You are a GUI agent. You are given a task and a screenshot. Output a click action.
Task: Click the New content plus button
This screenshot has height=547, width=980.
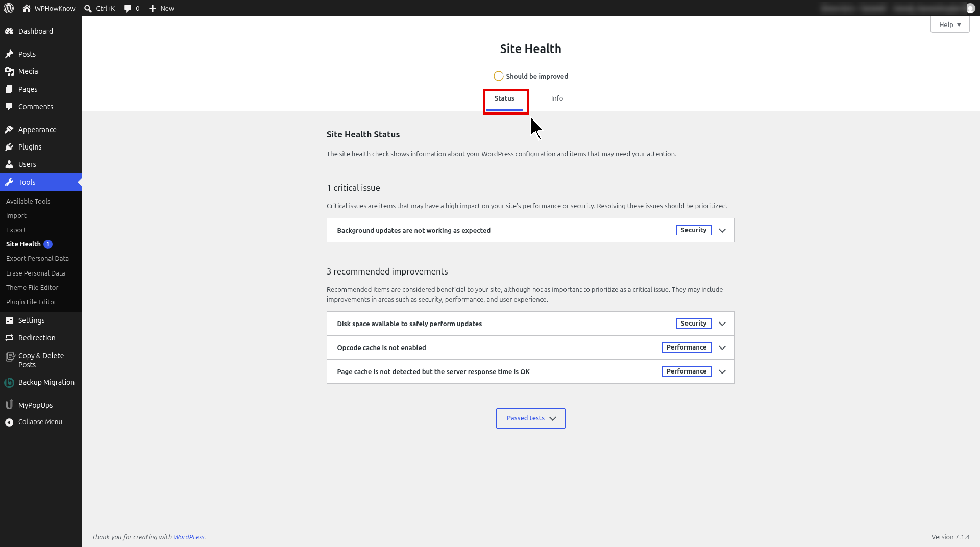tap(161, 8)
